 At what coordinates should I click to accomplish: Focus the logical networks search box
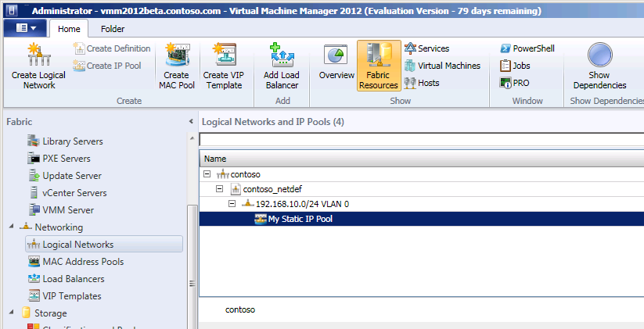[x=422, y=139]
